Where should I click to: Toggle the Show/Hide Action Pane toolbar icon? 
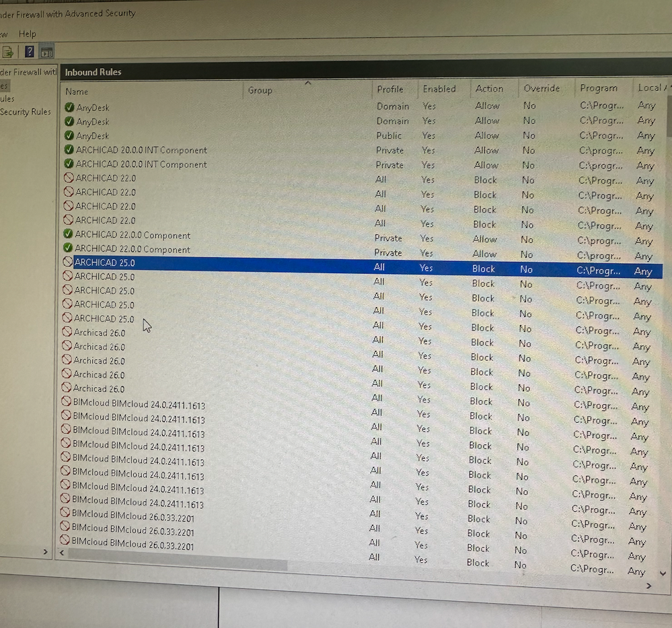(46, 53)
